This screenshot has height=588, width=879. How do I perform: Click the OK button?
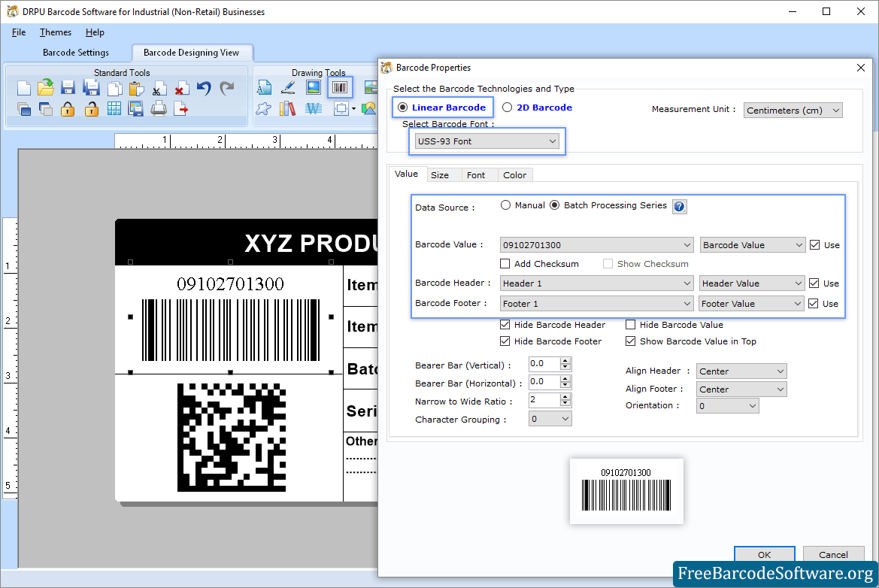pos(764,554)
